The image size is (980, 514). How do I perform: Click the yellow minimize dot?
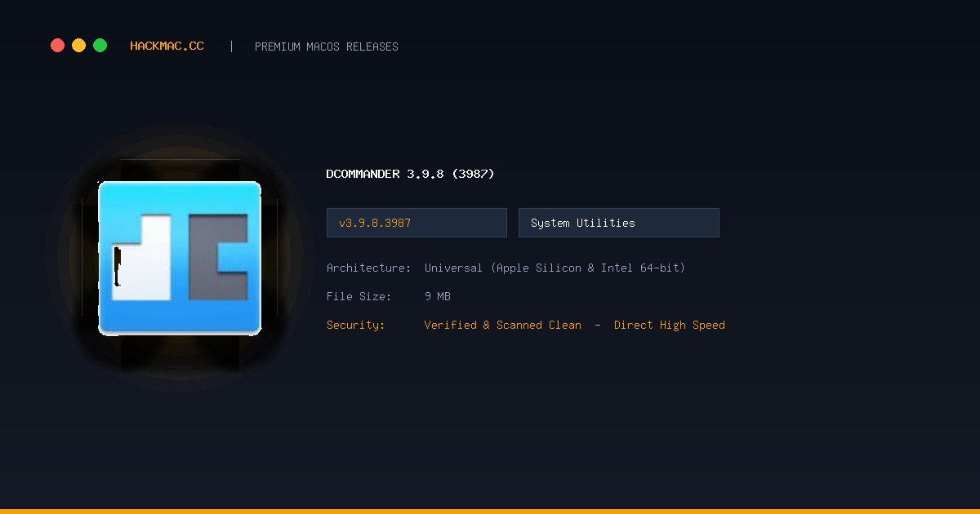click(x=78, y=46)
